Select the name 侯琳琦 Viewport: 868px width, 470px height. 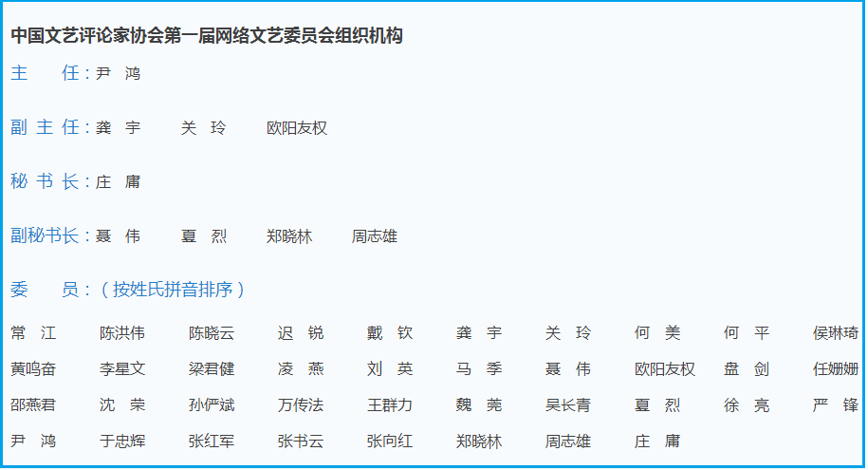point(836,333)
